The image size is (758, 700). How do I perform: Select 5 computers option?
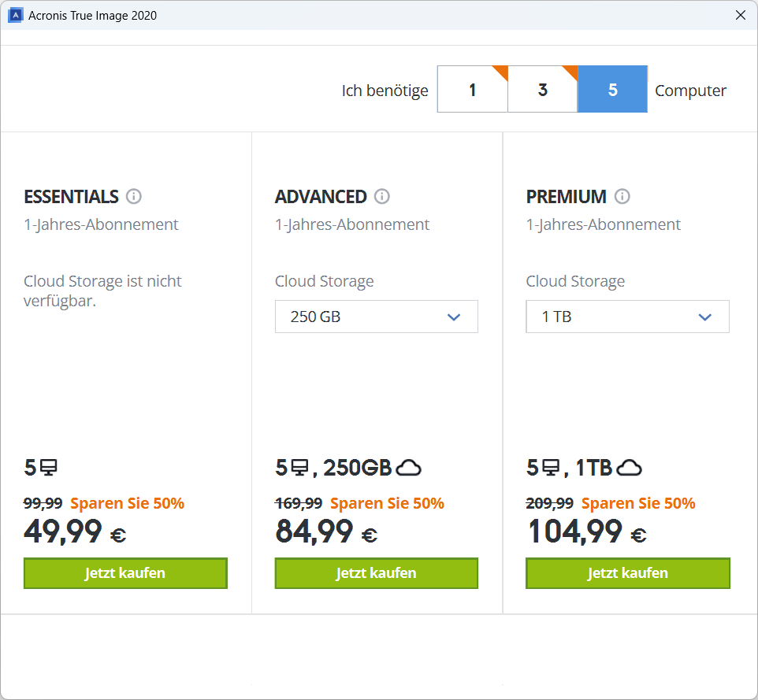point(612,90)
